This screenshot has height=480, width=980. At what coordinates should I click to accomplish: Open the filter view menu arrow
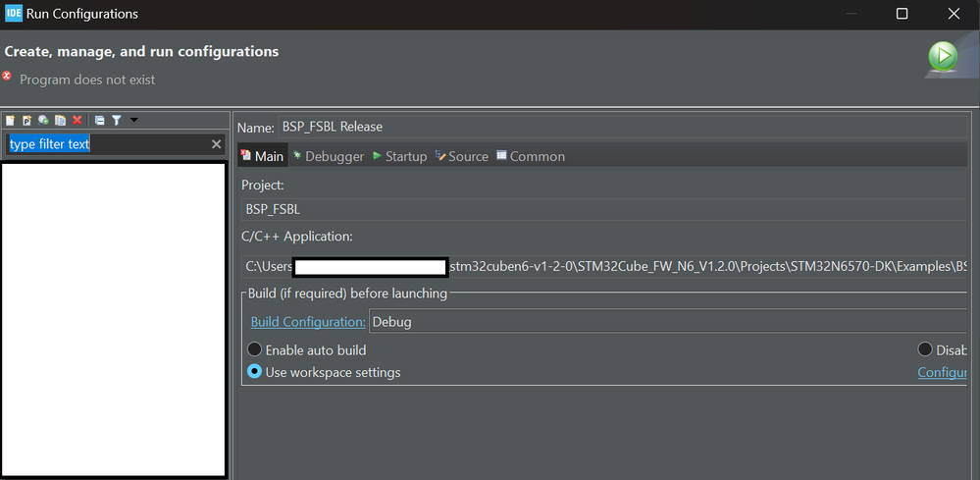click(x=134, y=120)
